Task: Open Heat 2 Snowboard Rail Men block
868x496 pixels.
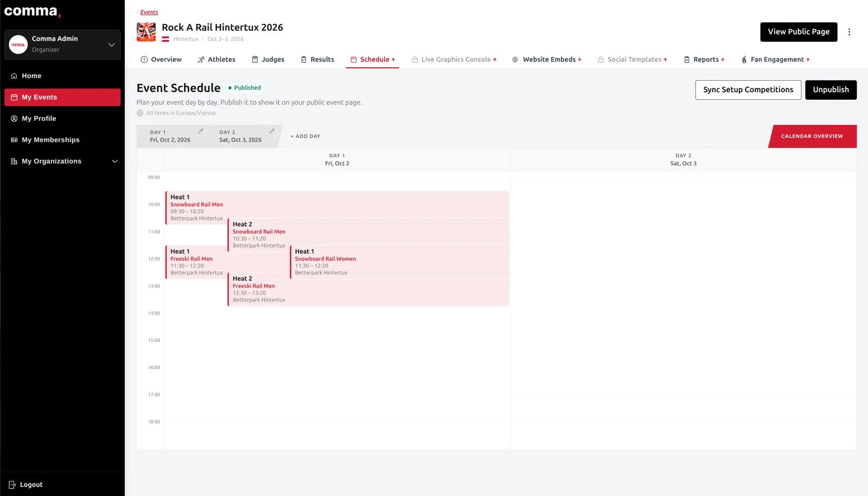Action: [368, 235]
